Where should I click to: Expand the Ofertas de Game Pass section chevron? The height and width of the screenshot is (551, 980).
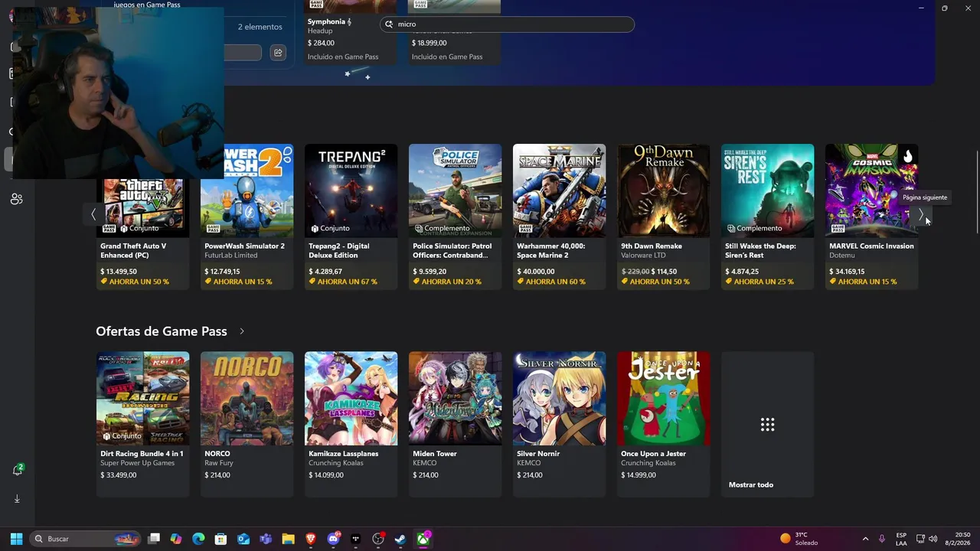pos(242,331)
